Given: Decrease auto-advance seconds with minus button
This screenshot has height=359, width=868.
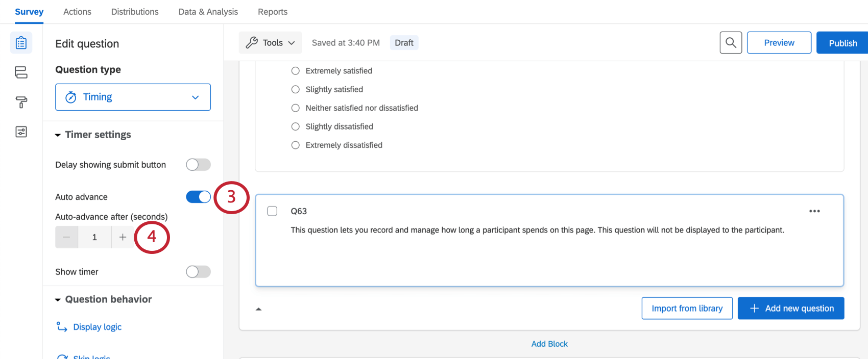Looking at the screenshot, I should (x=66, y=237).
